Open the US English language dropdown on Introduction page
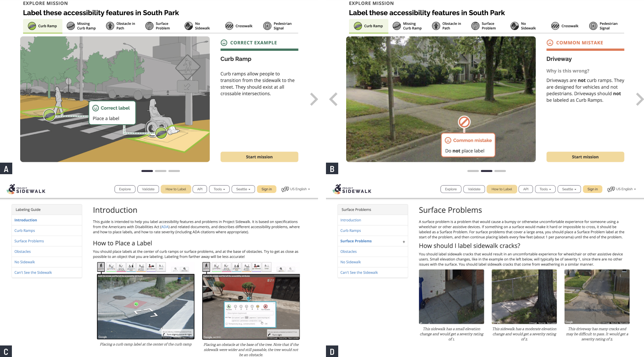The image size is (644, 357). tap(296, 189)
